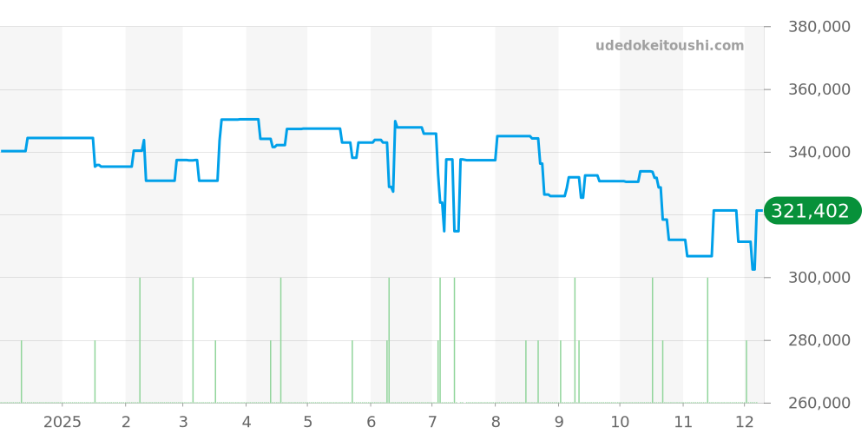Select month 10 on the time axis

(x=620, y=422)
